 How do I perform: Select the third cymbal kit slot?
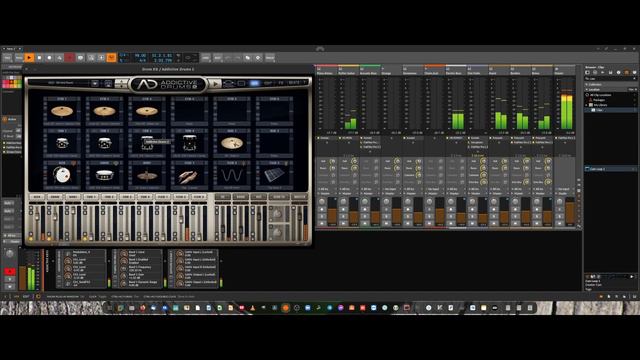[x=147, y=111]
